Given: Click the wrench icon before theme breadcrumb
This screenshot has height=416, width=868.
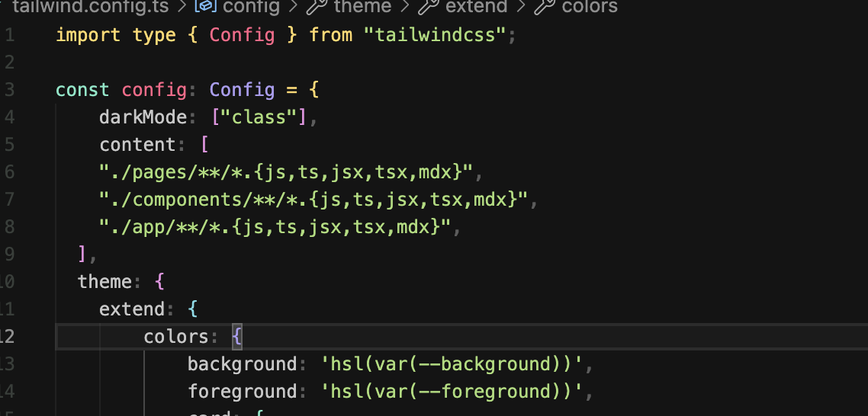Looking at the screenshot, I should 317,8.
